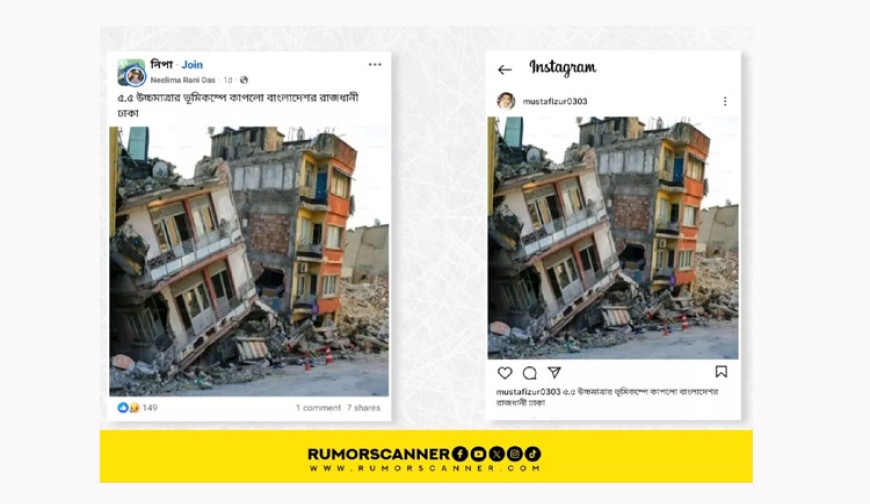
Task: View the 1 comment link
Action: (318, 407)
